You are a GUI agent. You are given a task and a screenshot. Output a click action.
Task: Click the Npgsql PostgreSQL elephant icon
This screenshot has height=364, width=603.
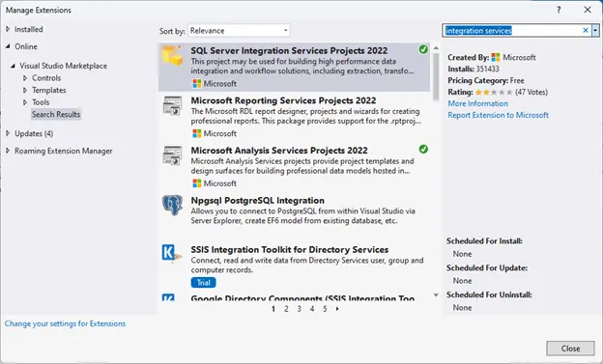pos(172,205)
